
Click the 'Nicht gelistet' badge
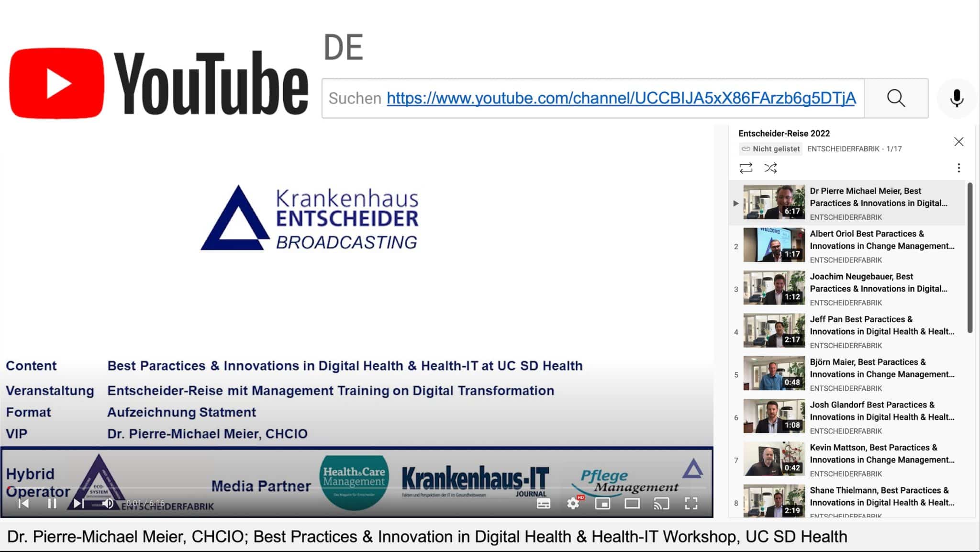(x=770, y=149)
